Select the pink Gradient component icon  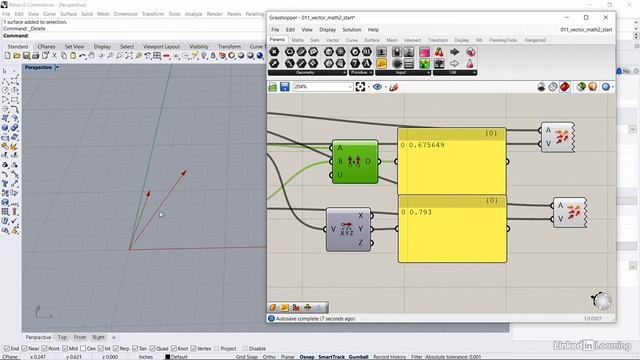(x=424, y=52)
